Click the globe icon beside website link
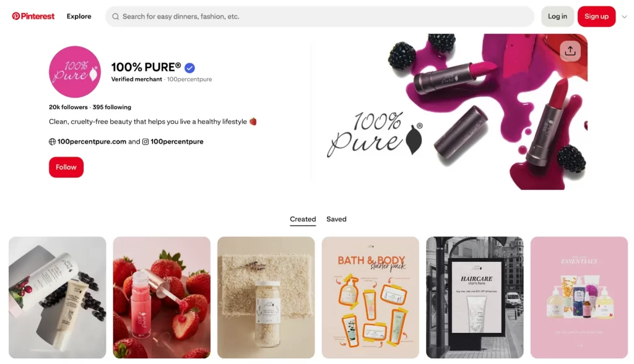The width and height of the screenshot is (634, 364). (52, 142)
